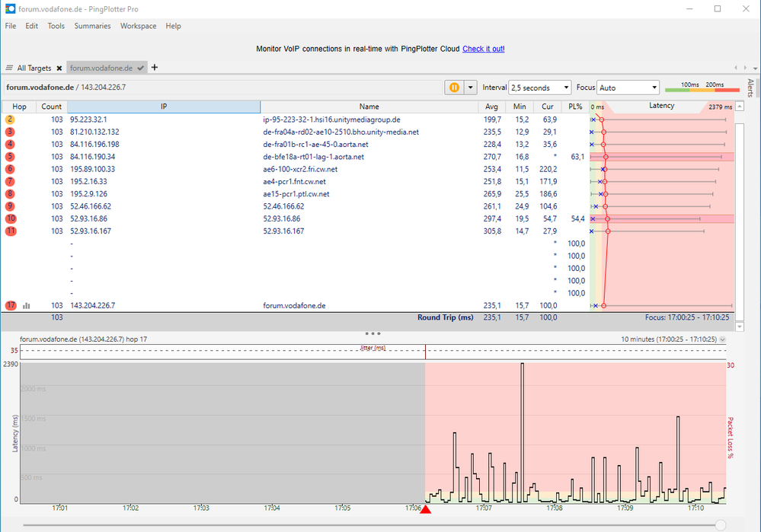Screen dimensions: 761x532
Task: Sort by the PL% column header
Action: 575,107
